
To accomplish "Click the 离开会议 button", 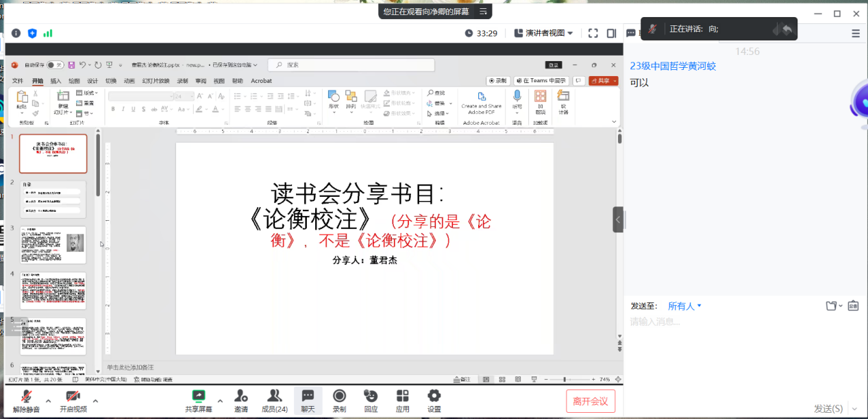I will pyautogui.click(x=590, y=401).
